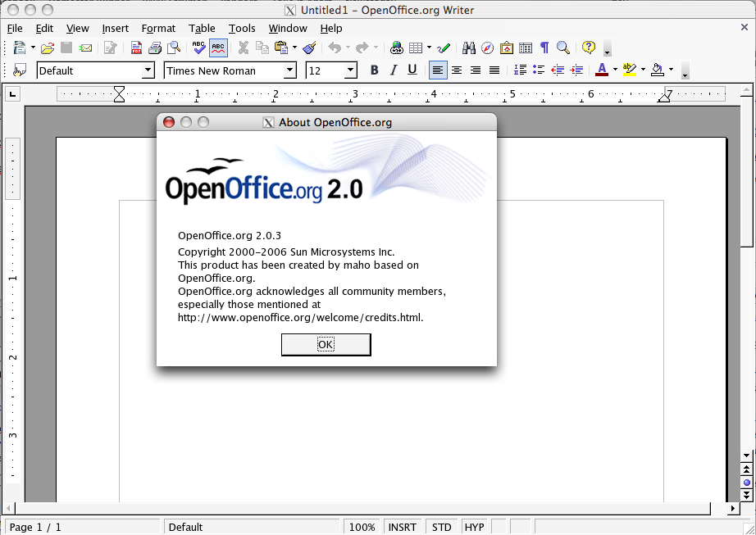Viewport: 756px width, 535px height.
Task: Open the Table dropdown arrow
Action: (x=429, y=48)
